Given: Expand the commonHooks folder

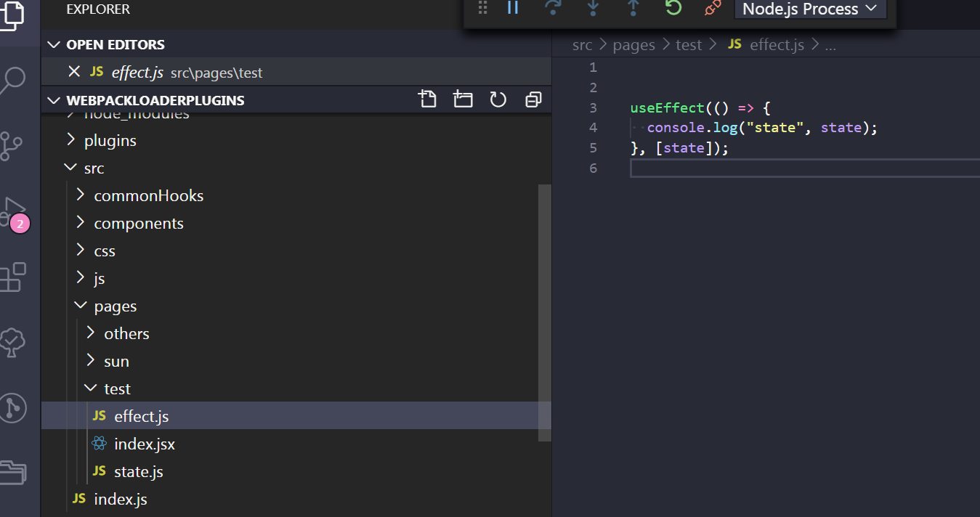Looking at the screenshot, I should 148,196.
